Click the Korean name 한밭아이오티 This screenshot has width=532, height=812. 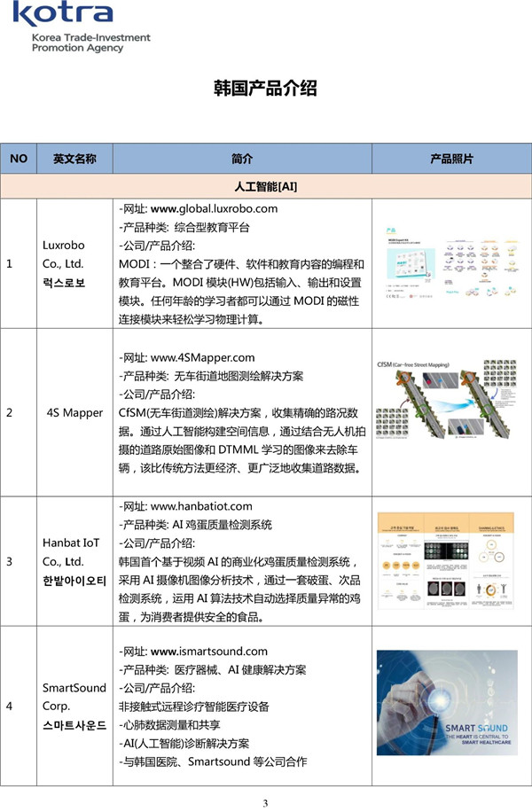pos(74,581)
